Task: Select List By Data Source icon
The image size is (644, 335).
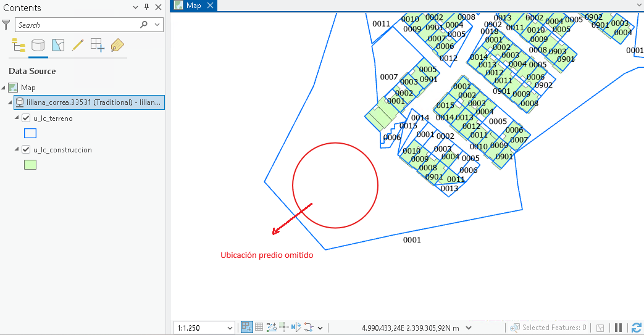Action: [x=38, y=45]
